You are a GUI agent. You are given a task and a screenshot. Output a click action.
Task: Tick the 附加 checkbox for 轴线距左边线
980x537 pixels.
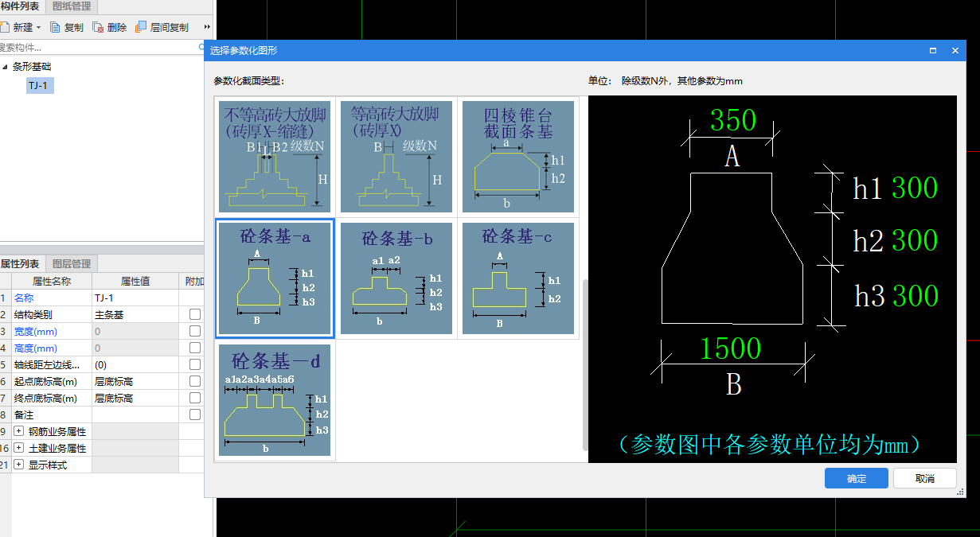(194, 364)
